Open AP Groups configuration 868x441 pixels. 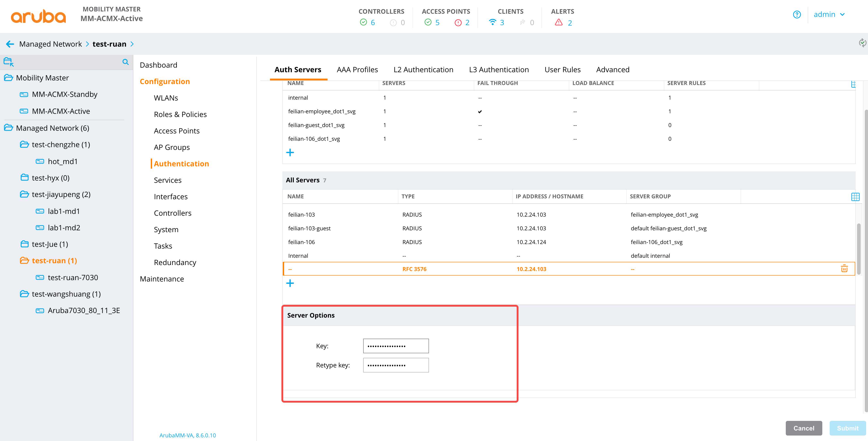172,147
